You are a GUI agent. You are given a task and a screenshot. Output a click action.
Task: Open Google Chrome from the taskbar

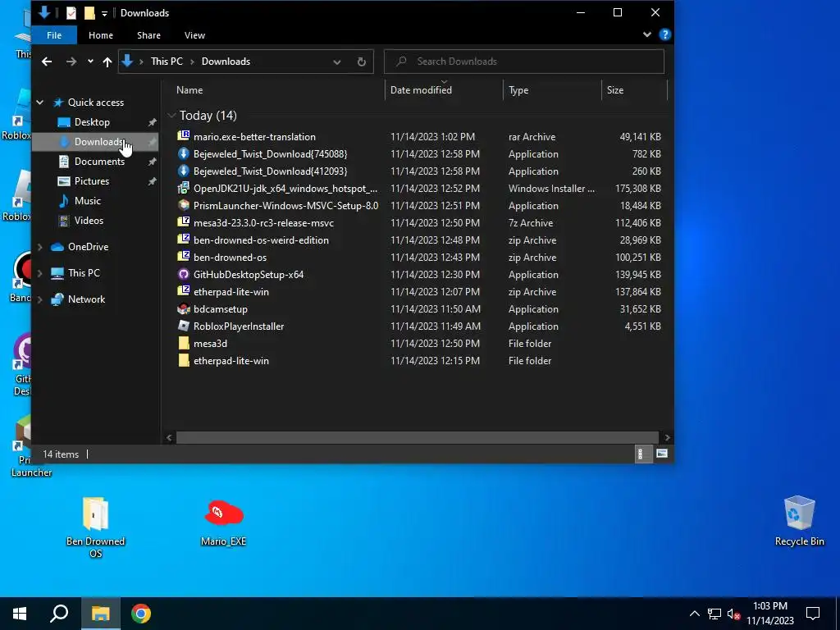(x=141, y=614)
